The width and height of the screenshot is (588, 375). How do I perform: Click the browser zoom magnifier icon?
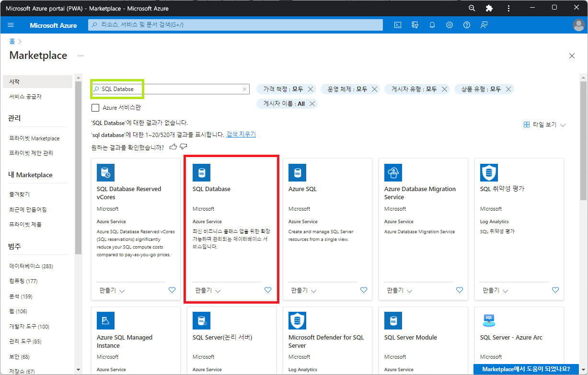472,8
